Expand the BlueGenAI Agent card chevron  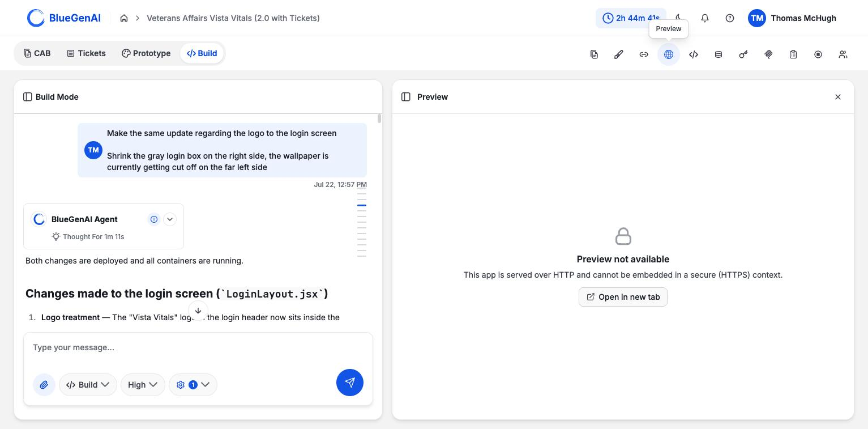(170, 219)
